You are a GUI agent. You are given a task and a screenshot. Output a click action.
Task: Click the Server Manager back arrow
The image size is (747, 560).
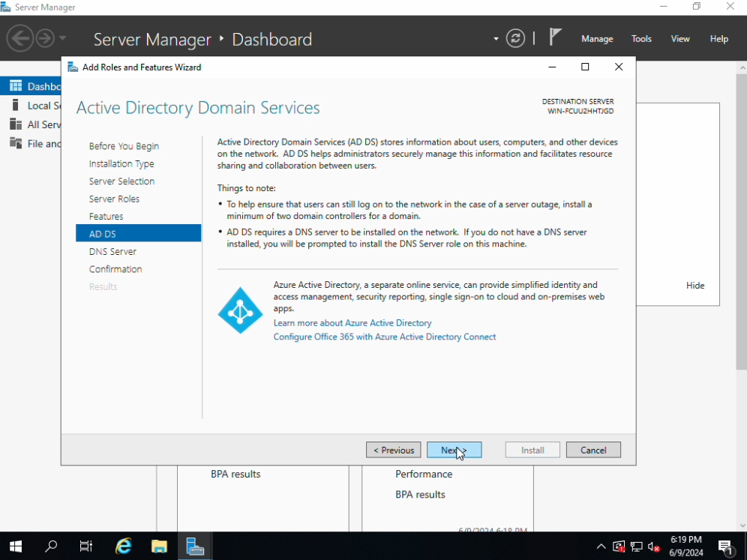[20, 38]
